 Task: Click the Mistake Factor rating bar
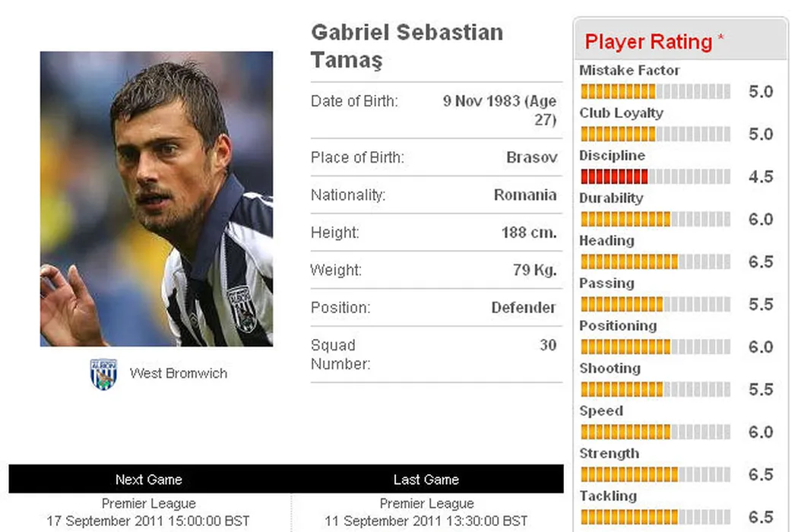(654, 92)
